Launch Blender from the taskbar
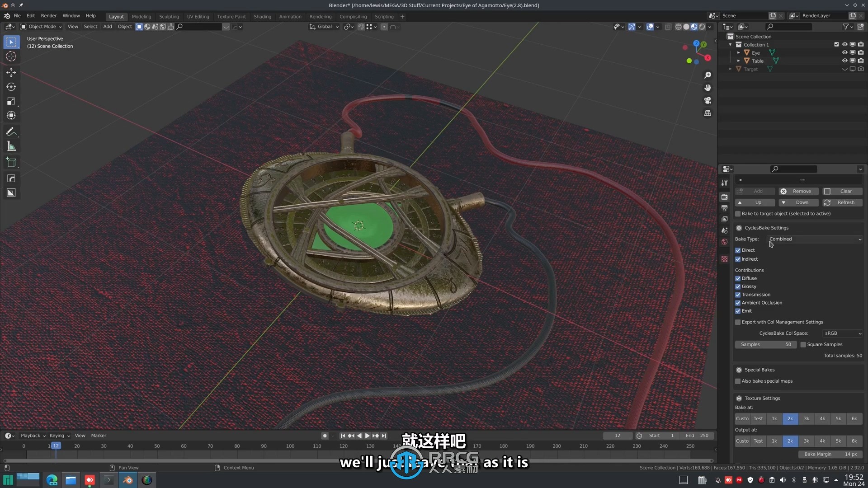Image resolution: width=868 pixels, height=488 pixels. click(x=128, y=480)
